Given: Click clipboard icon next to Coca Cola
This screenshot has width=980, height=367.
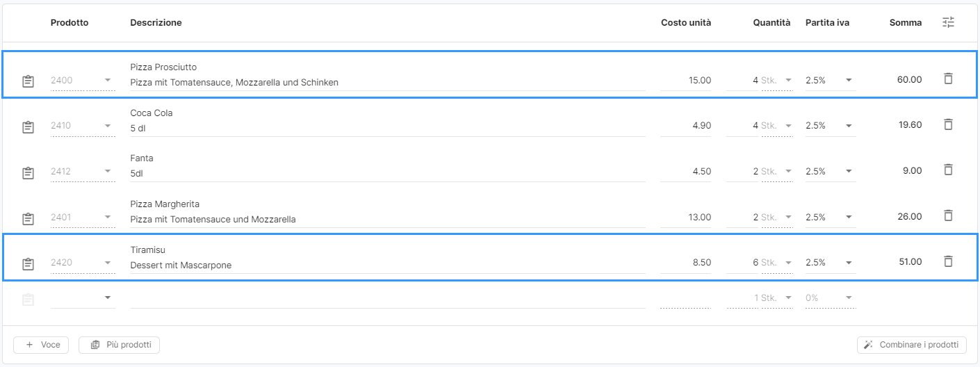Looking at the screenshot, I should pyautogui.click(x=28, y=127).
